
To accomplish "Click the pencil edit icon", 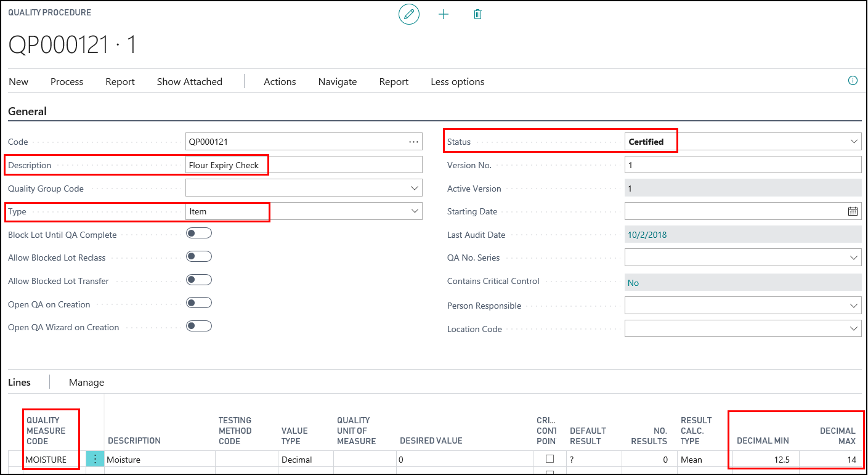I will (409, 14).
